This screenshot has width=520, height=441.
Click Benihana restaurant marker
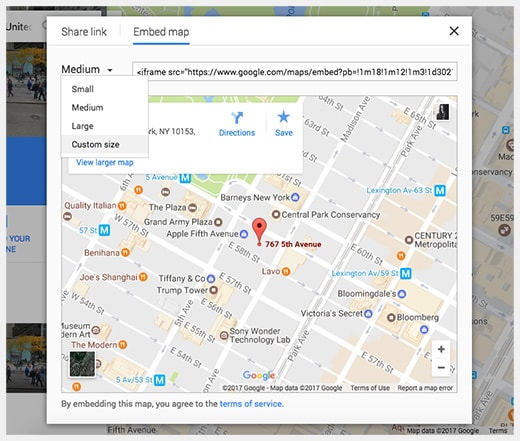125,253
